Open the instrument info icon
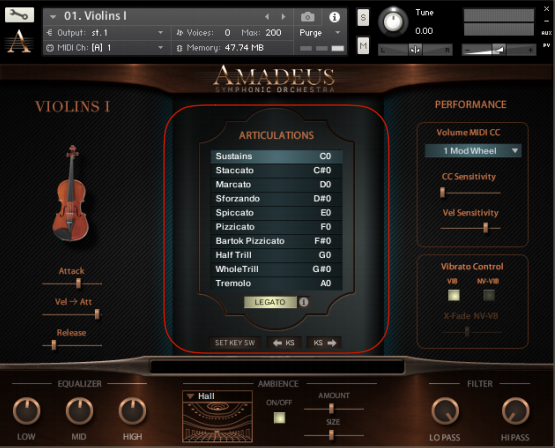Screen dimensions: 555x448 (334, 17)
